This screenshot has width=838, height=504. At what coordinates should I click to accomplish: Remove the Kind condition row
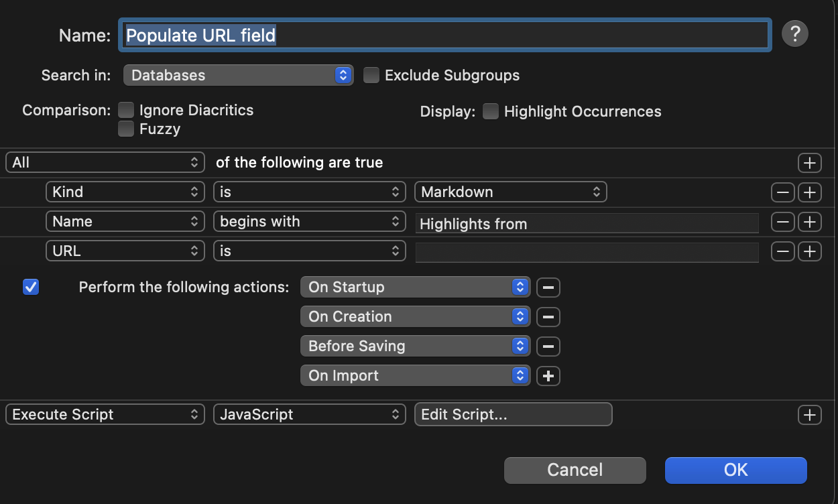click(x=782, y=192)
